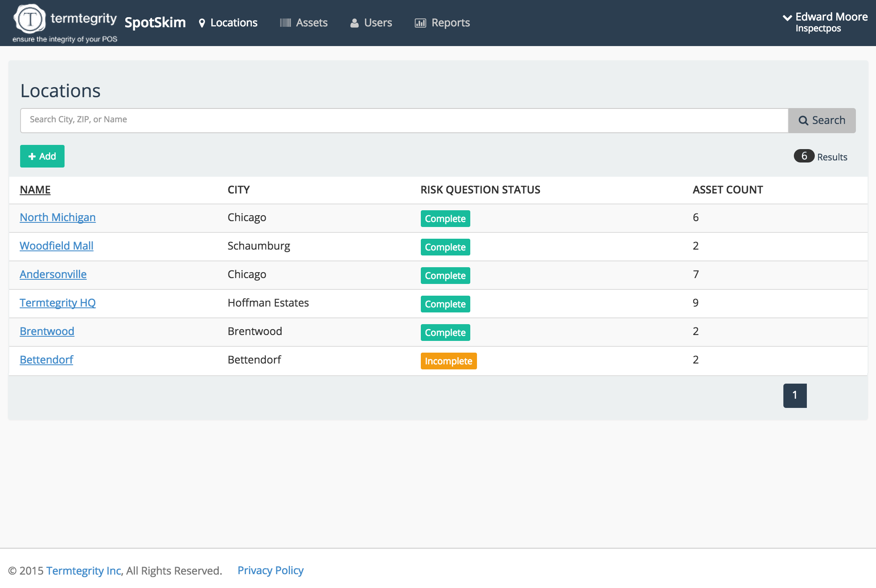The width and height of the screenshot is (876, 588).
Task: Click the Hoffman Estates city cell
Action: 268,303
